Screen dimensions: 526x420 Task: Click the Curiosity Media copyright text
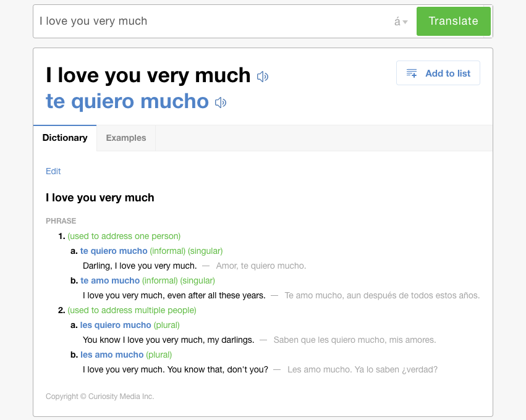point(100,397)
